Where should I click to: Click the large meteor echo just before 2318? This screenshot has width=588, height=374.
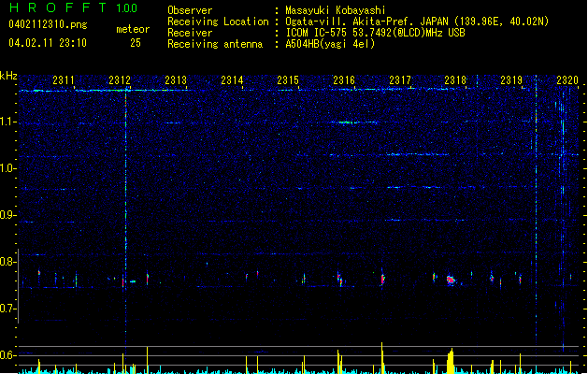tap(451, 280)
